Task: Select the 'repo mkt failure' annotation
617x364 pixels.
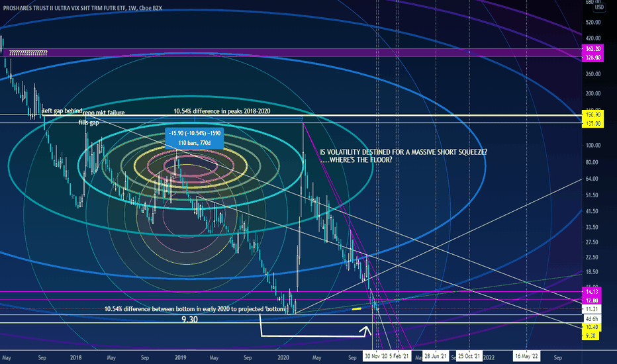Action: point(103,113)
